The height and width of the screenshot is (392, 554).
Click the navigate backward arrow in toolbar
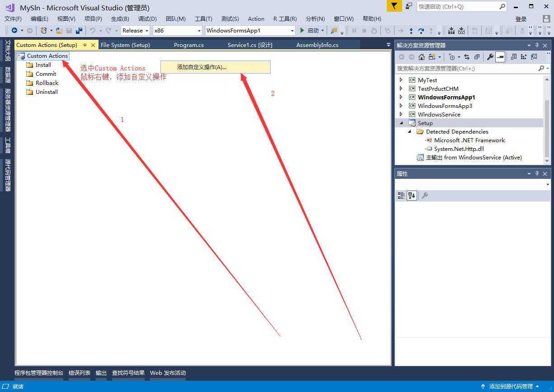[14, 31]
